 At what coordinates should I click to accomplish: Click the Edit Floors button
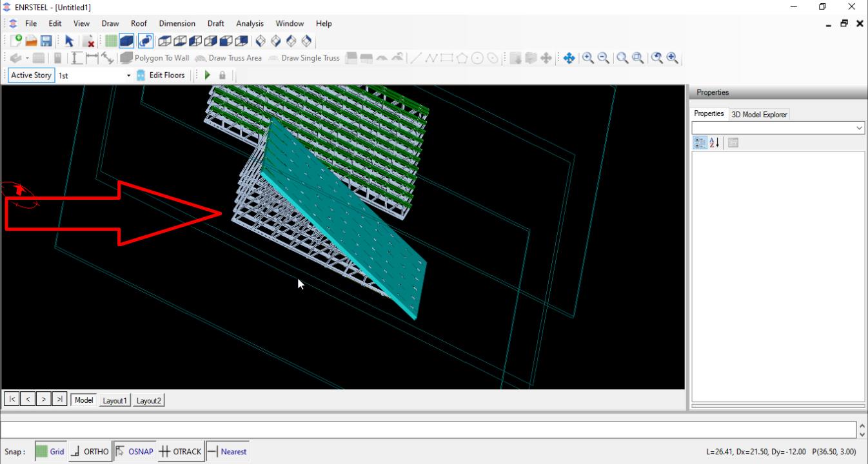pos(161,75)
